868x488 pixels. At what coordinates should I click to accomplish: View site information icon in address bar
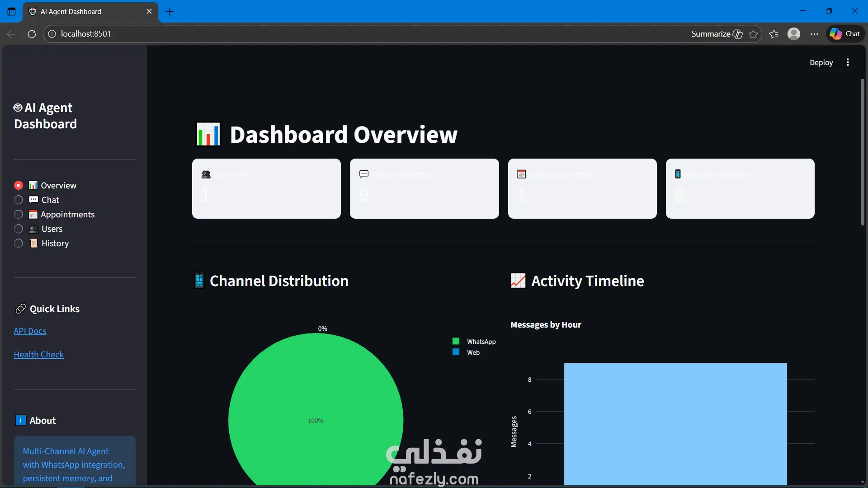point(52,34)
